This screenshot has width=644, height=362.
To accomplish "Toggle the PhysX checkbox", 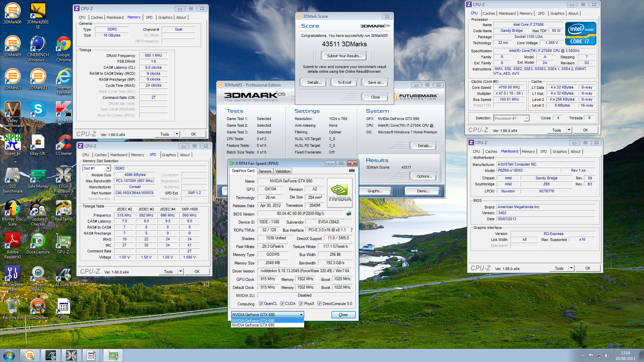I will coord(301,304).
